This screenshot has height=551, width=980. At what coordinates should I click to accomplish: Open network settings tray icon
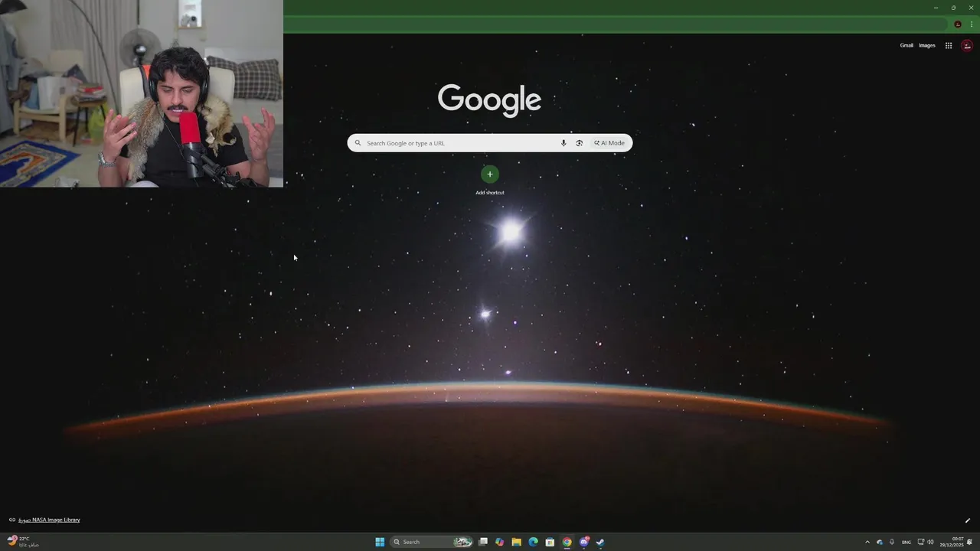click(x=921, y=542)
